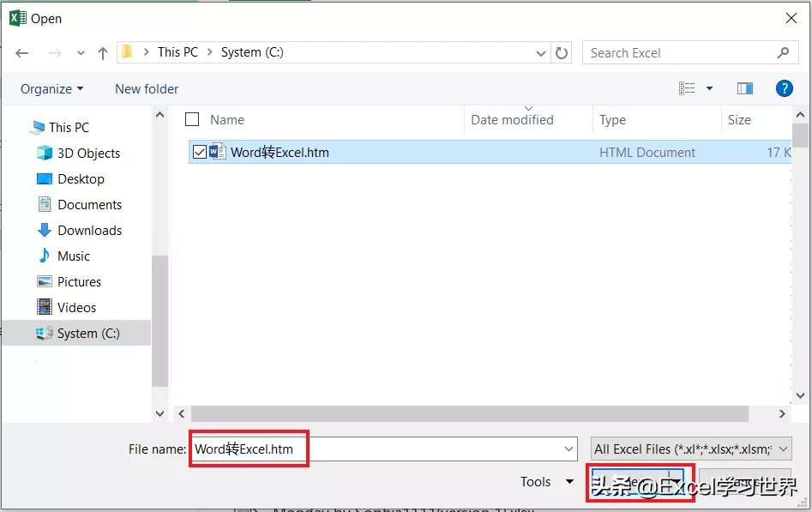Click the HTML Document type cell
The height and width of the screenshot is (512, 812).
pyautogui.click(x=647, y=153)
